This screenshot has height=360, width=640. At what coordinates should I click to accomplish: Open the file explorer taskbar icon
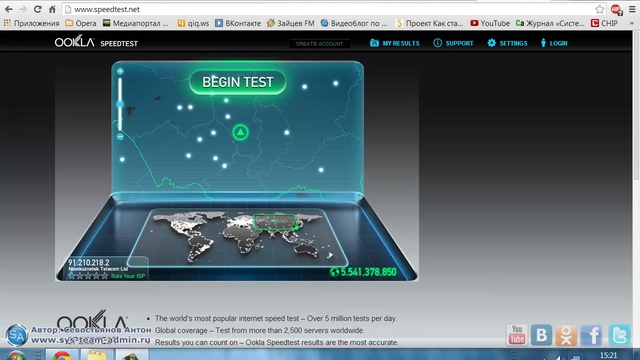click(x=96, y=355)
